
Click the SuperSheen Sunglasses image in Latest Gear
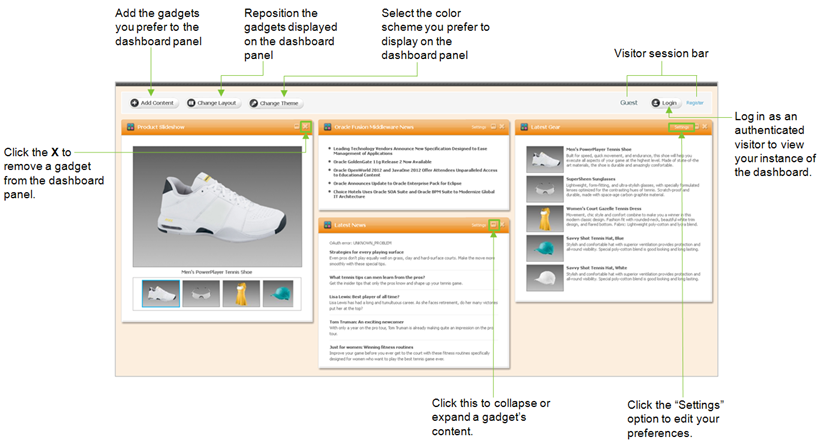pos(545,189)
